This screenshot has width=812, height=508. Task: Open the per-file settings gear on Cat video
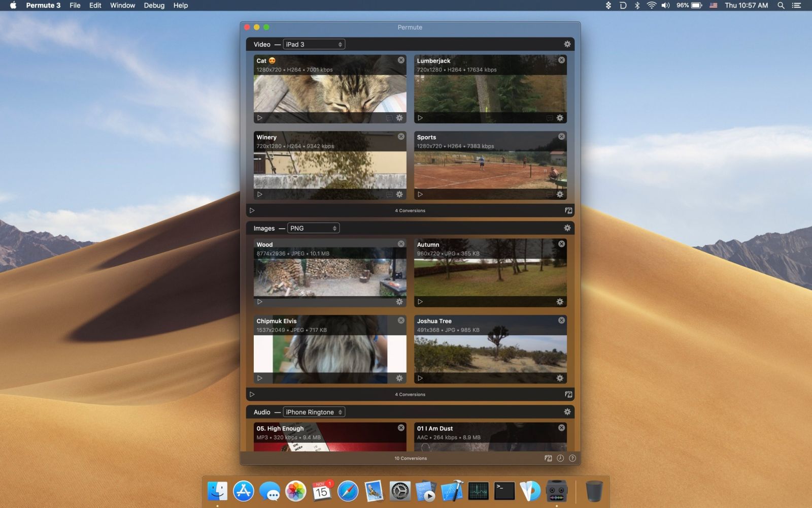[x=400, y=117]
